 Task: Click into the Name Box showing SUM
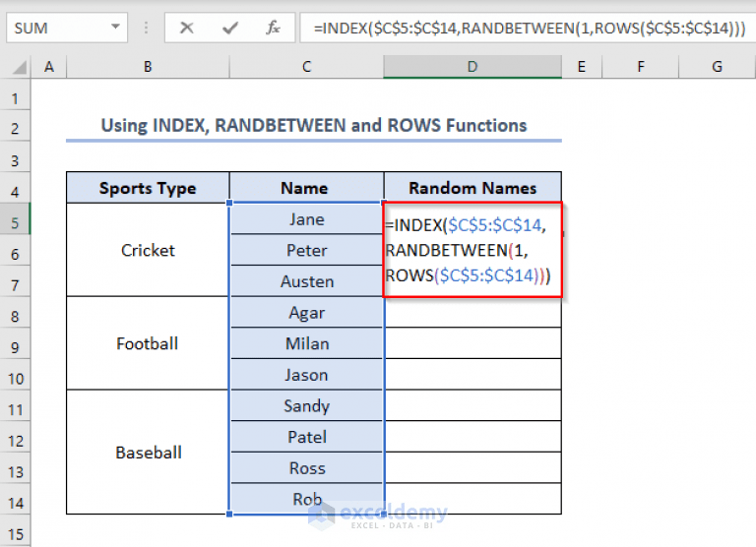58,28
